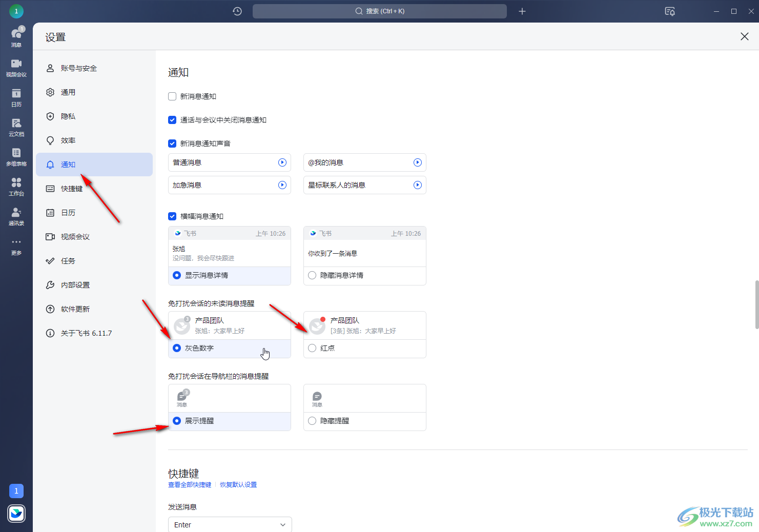Click the search box (Ctrl+K)
The height and width of the screenshot is (532, 759).
tap(380, 11)
